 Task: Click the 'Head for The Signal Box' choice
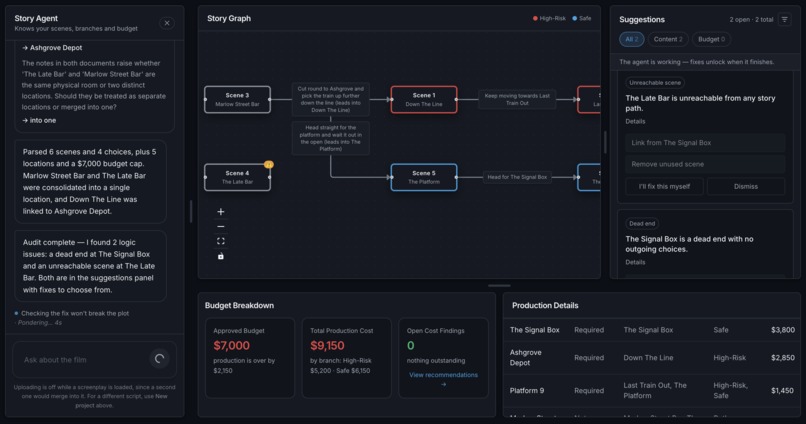coord(517,177)
